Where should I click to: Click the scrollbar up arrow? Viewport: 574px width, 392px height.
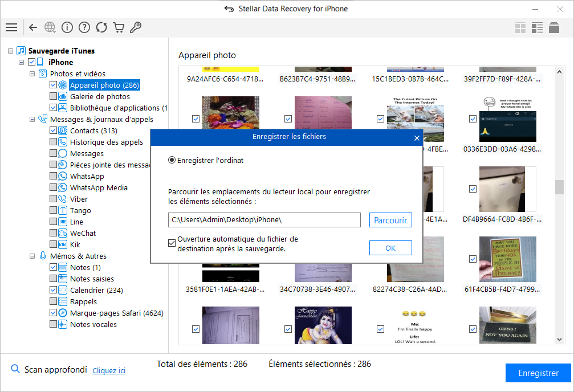click(x=559, y=72)
